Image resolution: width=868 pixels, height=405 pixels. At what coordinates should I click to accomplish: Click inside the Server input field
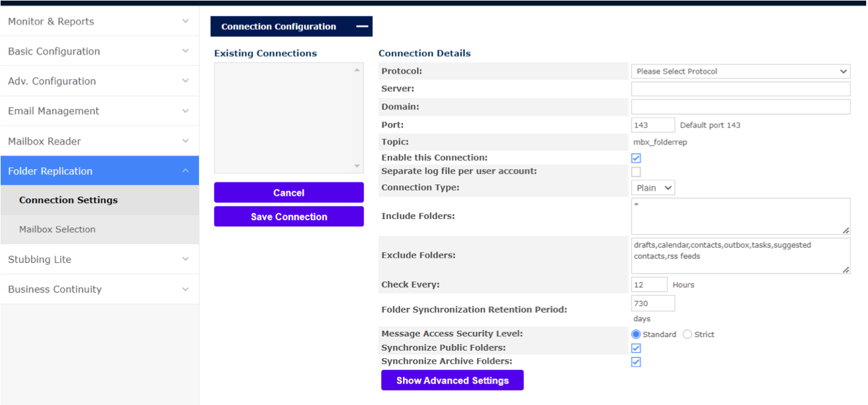point(740,89)
